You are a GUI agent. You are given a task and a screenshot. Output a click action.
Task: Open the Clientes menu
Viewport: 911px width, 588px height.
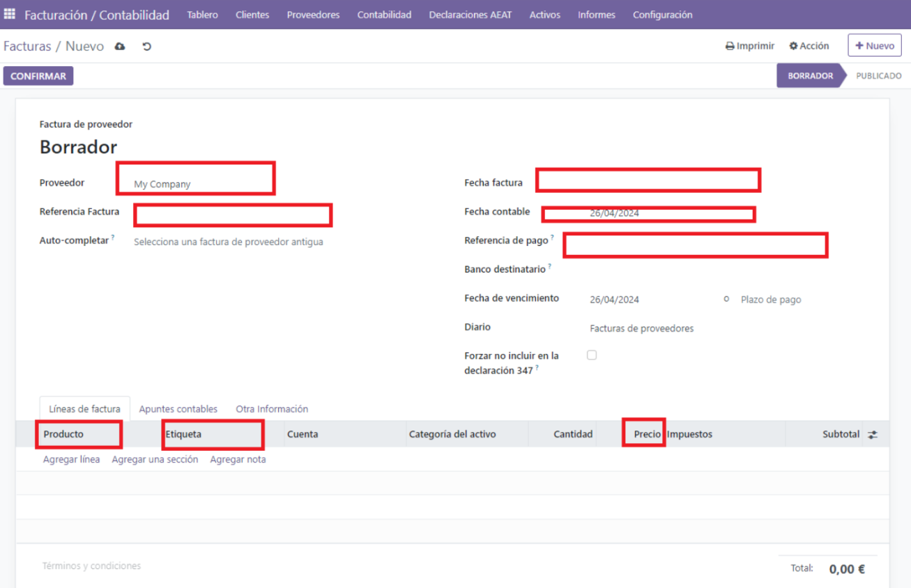pyautogui.click(x=252, y=15)
